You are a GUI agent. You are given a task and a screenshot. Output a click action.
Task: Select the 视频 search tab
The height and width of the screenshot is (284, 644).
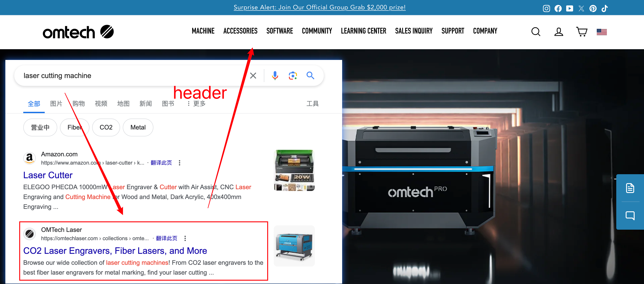(x=101, y=104)
